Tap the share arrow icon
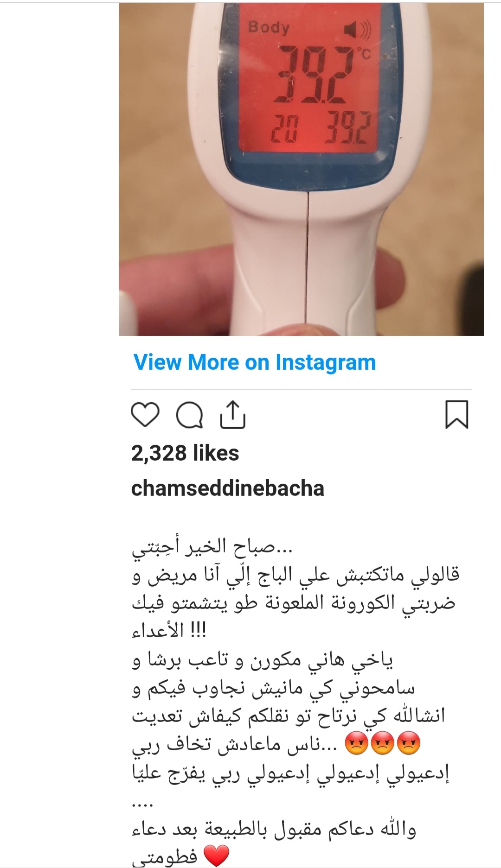 click(232, 414)
